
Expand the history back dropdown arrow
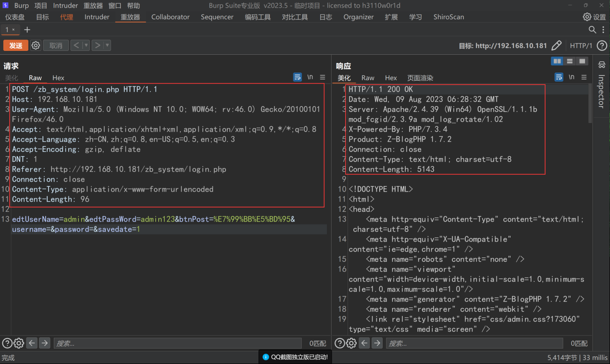click(x=86, y=46)
